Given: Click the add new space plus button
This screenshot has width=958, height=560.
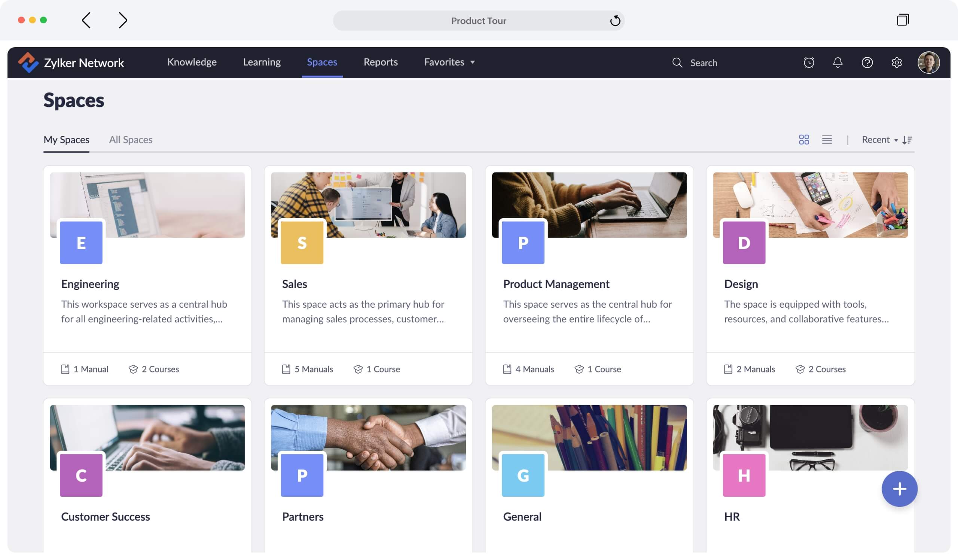Looking at the screenshot, I should pos(899,489).
